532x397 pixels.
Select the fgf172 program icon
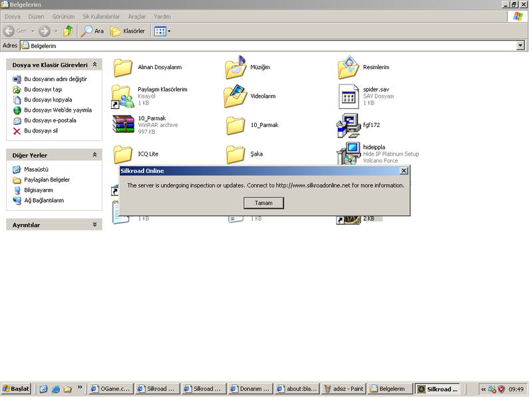pyautogui.click(x=348, y=124)
